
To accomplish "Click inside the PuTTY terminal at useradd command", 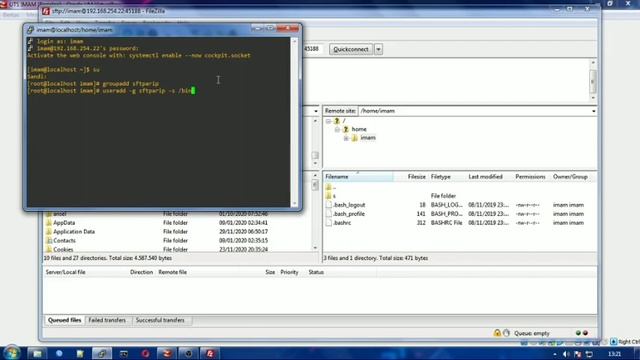I will (x=111, y=91).
